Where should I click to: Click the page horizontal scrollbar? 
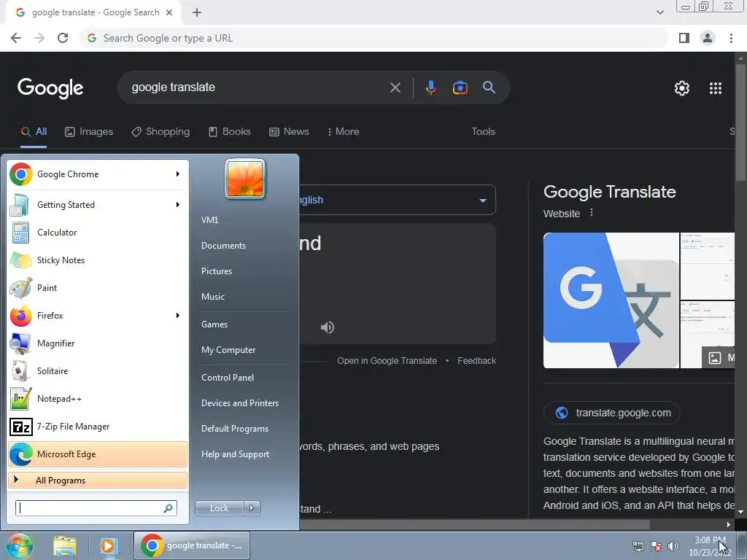tap(474, 525)
